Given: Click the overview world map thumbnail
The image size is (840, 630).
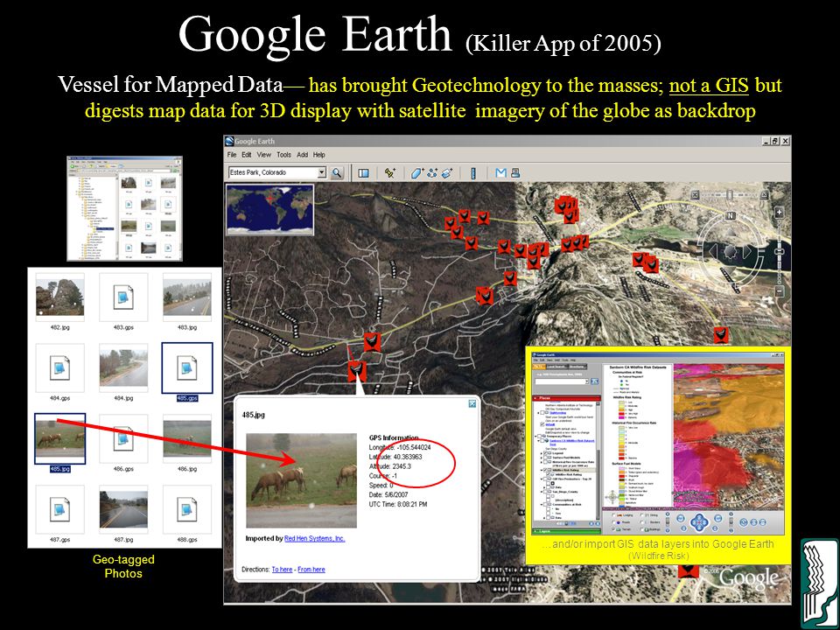Looking at the screenshot, I should pos(270,209).
